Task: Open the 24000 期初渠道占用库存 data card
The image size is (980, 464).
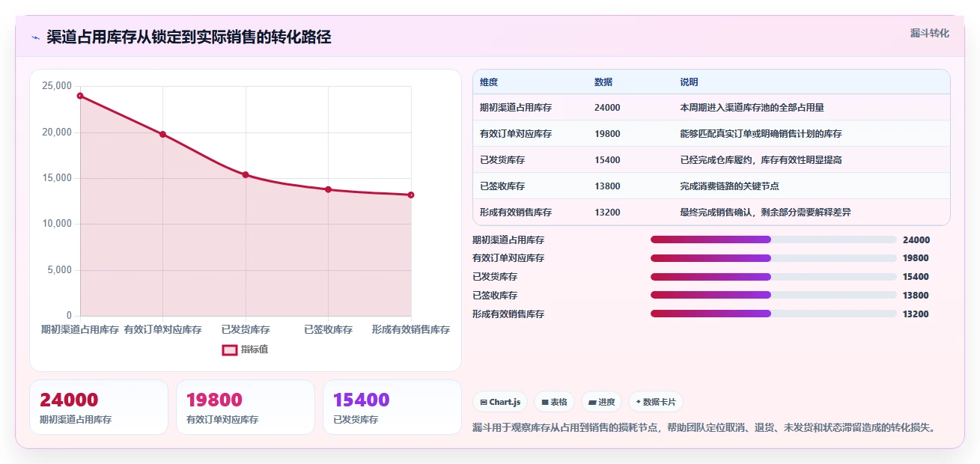Action: (x=99, y=407)
